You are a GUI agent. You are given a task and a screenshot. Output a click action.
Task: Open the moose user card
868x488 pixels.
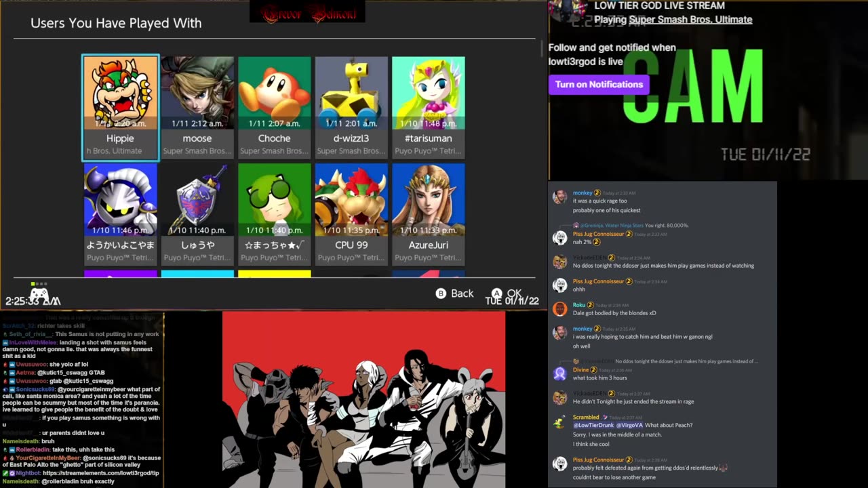pos(197,108)
